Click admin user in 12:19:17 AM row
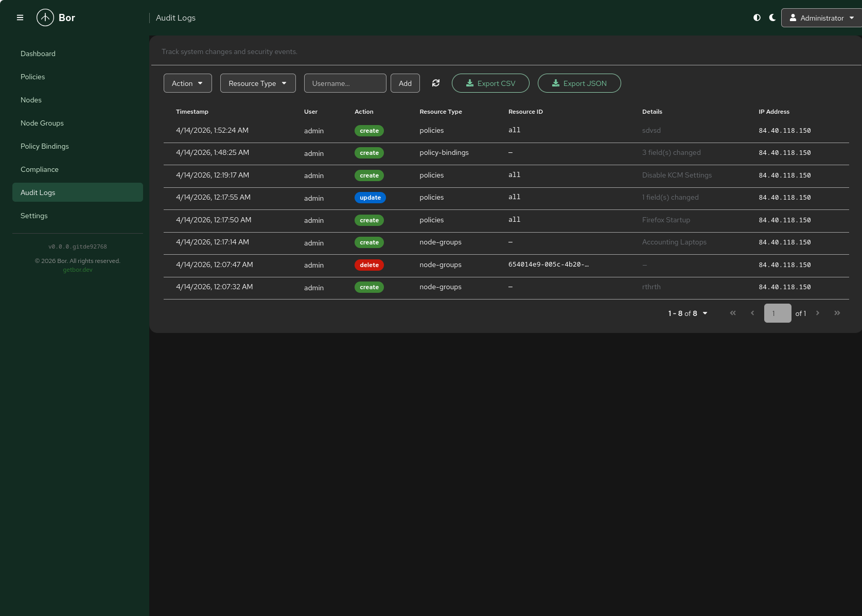Image resolution: width=862 pixels, height=616 pixels. (x=314, y=175)
